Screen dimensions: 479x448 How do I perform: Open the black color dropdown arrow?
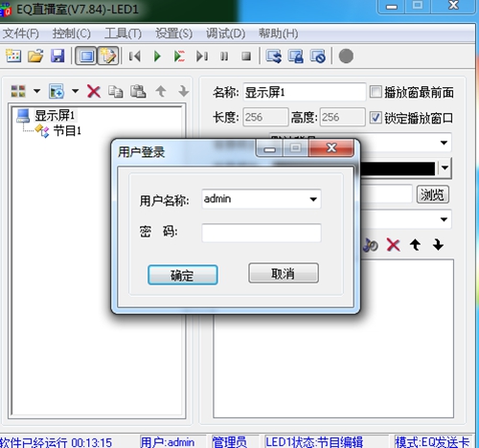tap(445, 168)
